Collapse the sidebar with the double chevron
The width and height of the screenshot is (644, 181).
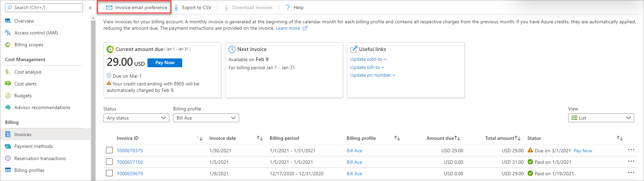90,8
